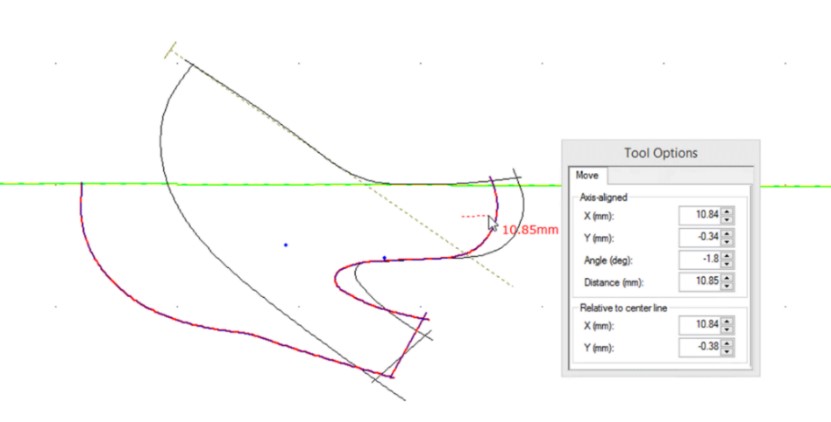Click the Angle (deg) input field

(x=700, y=259)
